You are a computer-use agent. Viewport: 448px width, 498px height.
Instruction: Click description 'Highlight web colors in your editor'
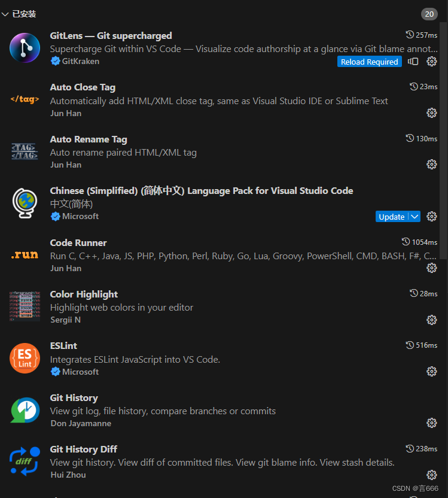point(121,308)
